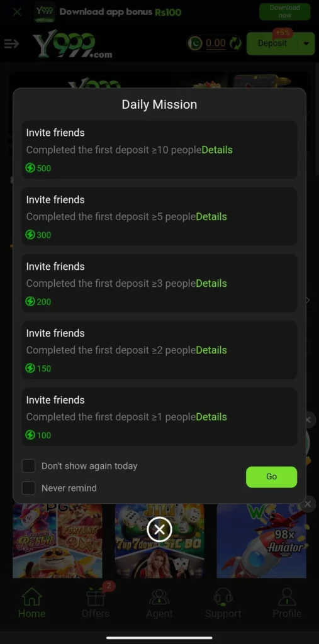Image resolution: width=319 pixels, height=644 pixels.
Task: Check the "Never remind" box
Action: [29, 488]
